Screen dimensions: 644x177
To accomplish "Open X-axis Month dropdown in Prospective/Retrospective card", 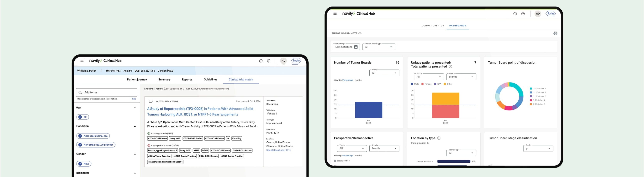I will (384, 149).
